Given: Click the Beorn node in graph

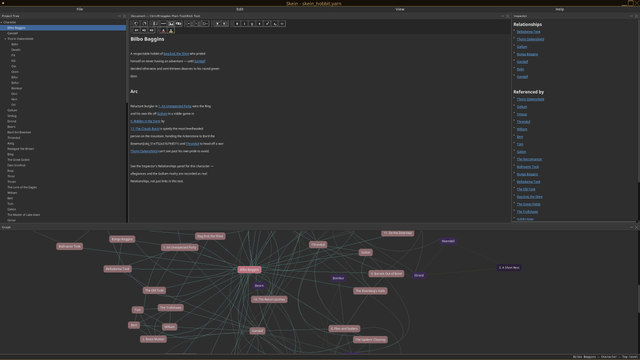Looking at the screenshot, I should [259, 286].
